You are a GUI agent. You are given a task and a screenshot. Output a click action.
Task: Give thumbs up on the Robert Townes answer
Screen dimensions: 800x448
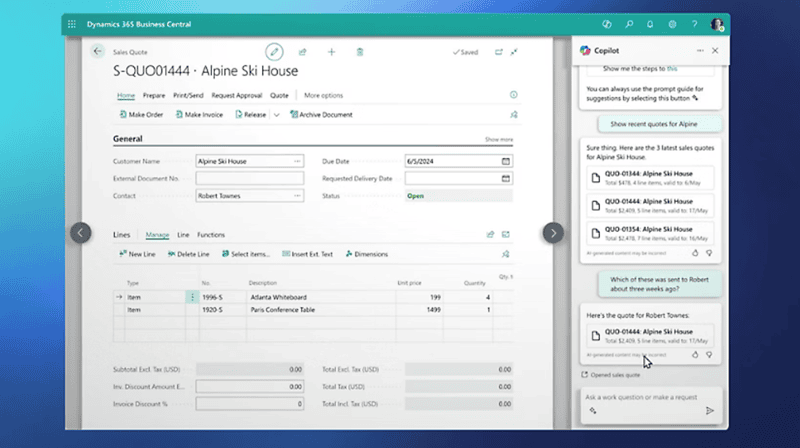695,354
